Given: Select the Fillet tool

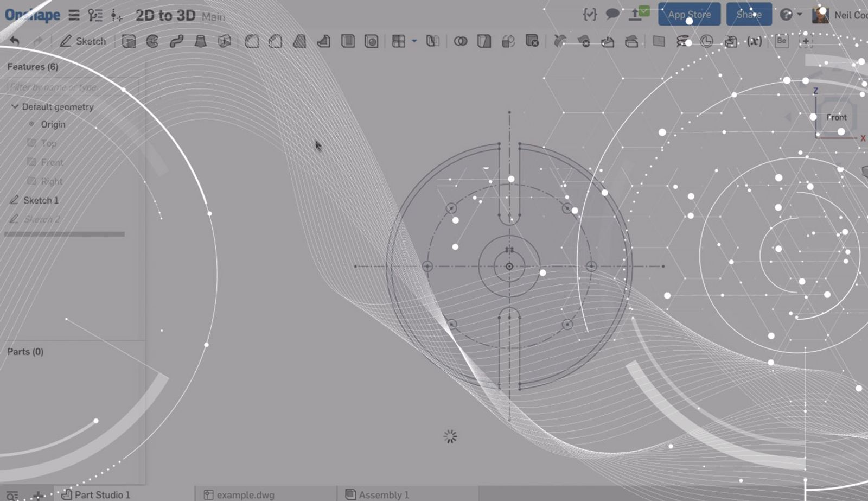Looking at the screenshot, I should [251, 41].
